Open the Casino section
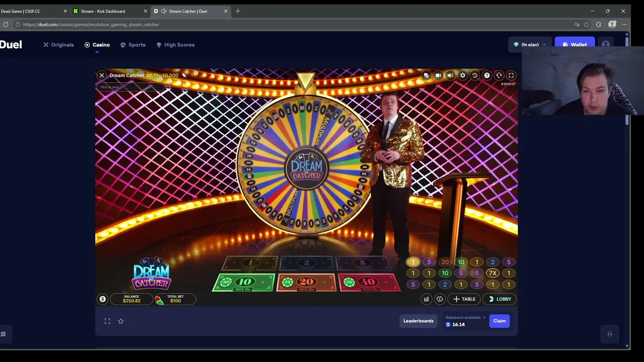 [x=97, y=45]
